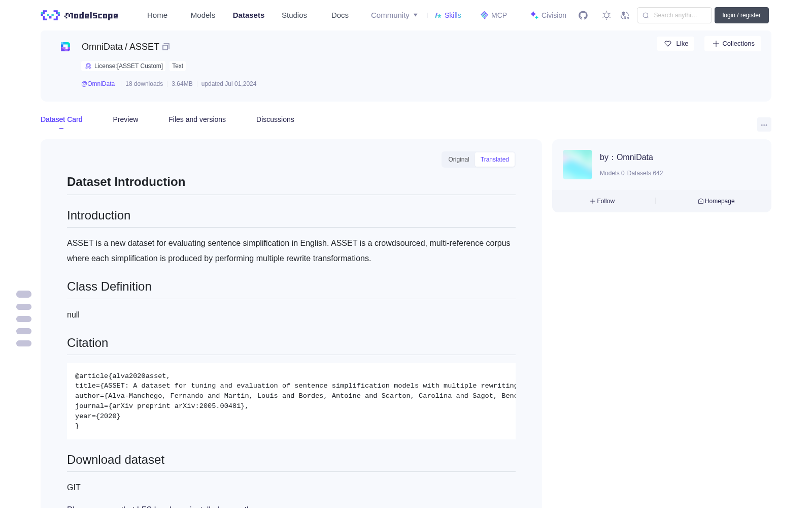Click the ModelScope logo
Image resolution: width=812 pixels, height=508 pixels.
coord(80,15)
